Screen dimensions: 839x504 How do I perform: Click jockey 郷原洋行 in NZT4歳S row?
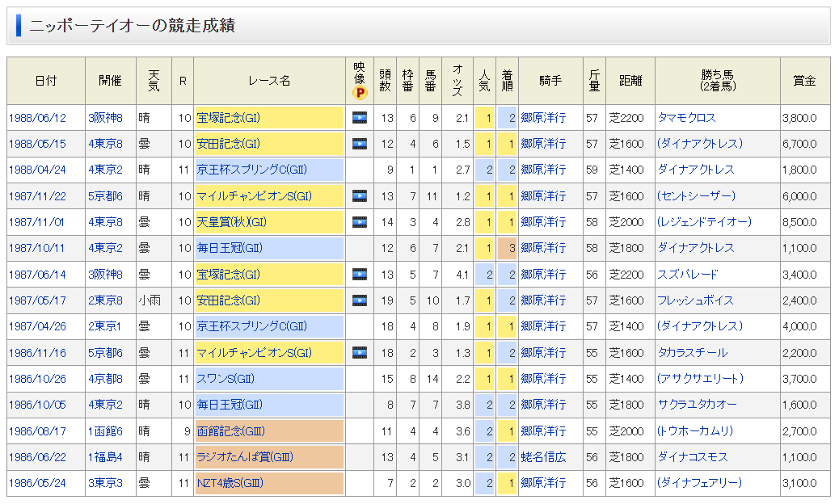[x=543, y=483]
